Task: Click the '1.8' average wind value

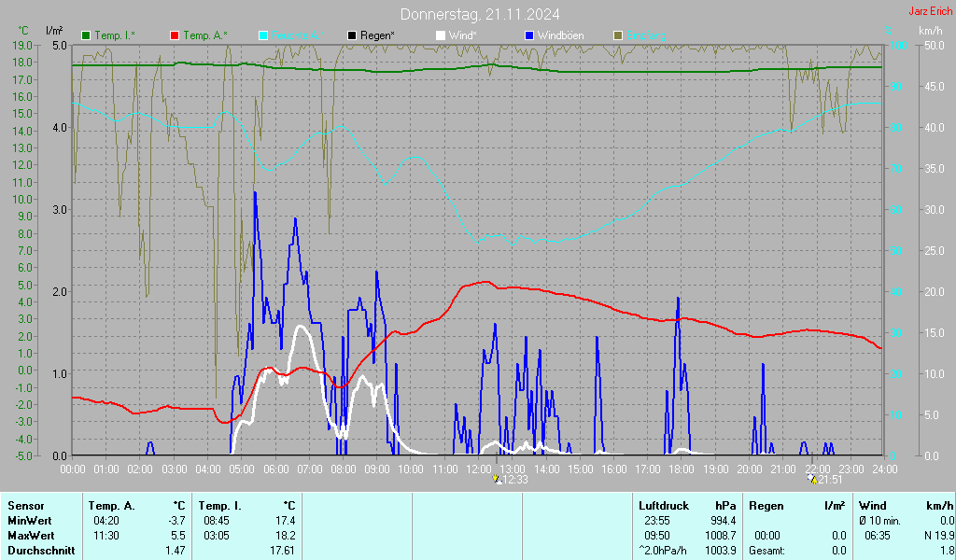Action: pos(947,551)
